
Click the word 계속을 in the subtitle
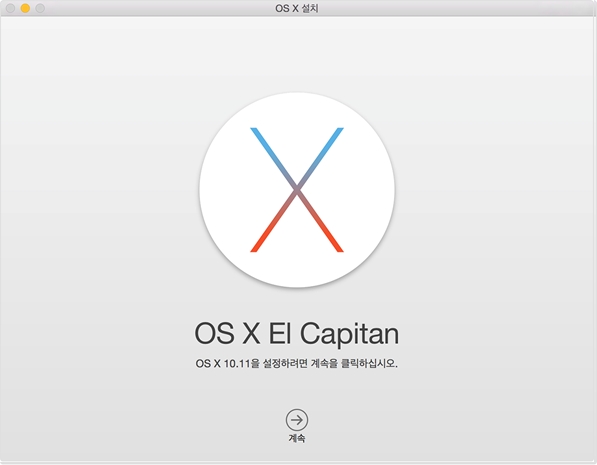tap(324, 364)
